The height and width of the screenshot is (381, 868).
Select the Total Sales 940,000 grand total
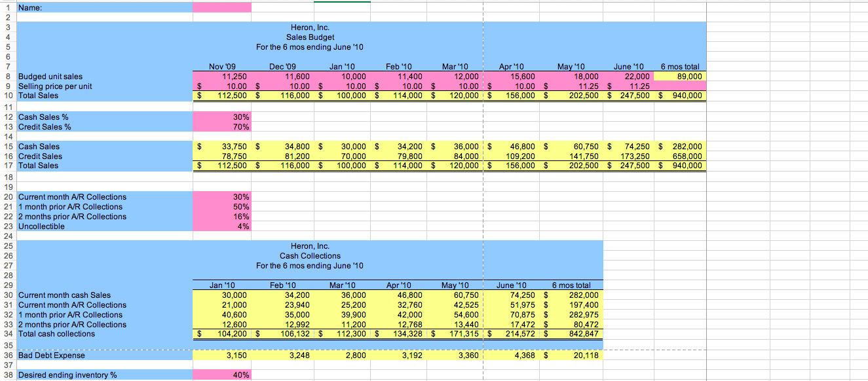tap(679, 95)
